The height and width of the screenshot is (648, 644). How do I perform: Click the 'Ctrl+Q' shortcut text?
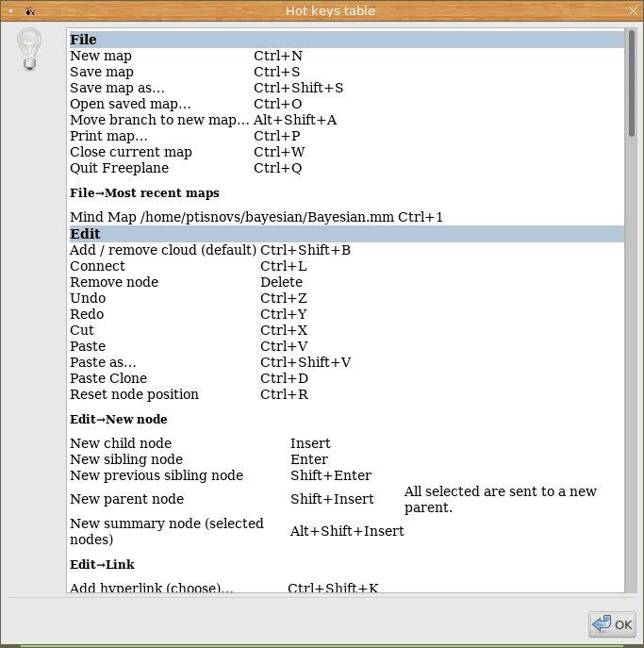pos(277,168)
